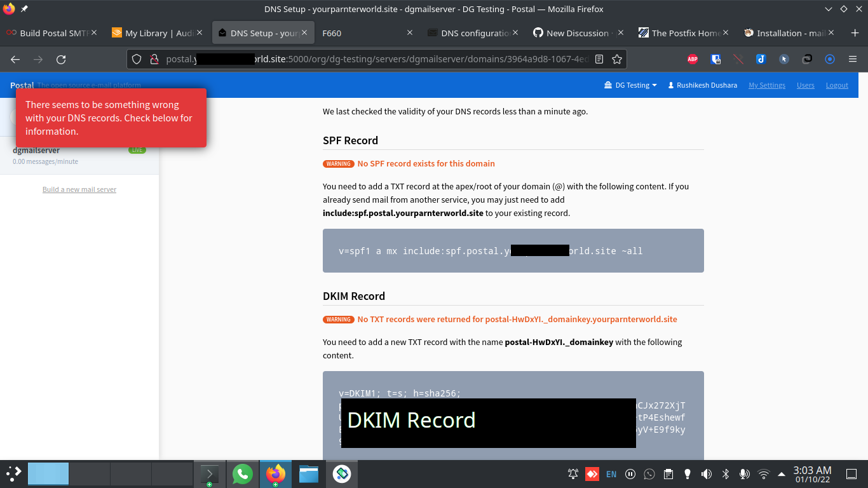Open the notifications bell in tray
This screenshot has height=488, width=868.
coord(573,474)
